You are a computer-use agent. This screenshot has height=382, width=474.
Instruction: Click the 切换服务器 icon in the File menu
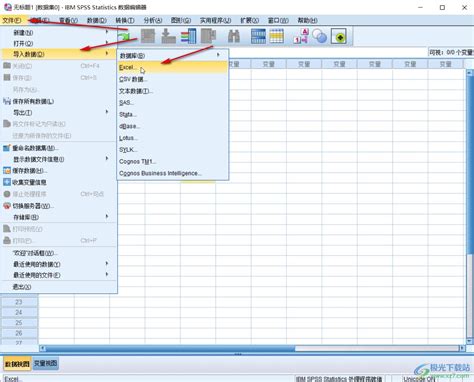pyautogui.click(x=7, y=206)
